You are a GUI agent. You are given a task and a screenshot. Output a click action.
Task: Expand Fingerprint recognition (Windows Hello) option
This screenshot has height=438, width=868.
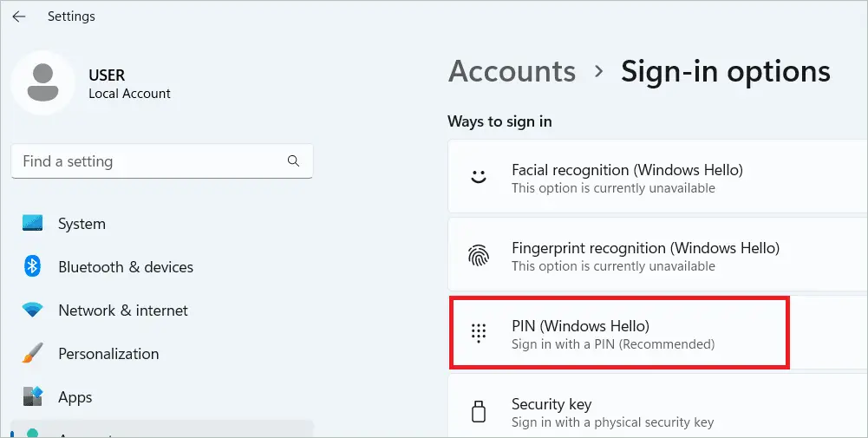click(x=657, y=254)
